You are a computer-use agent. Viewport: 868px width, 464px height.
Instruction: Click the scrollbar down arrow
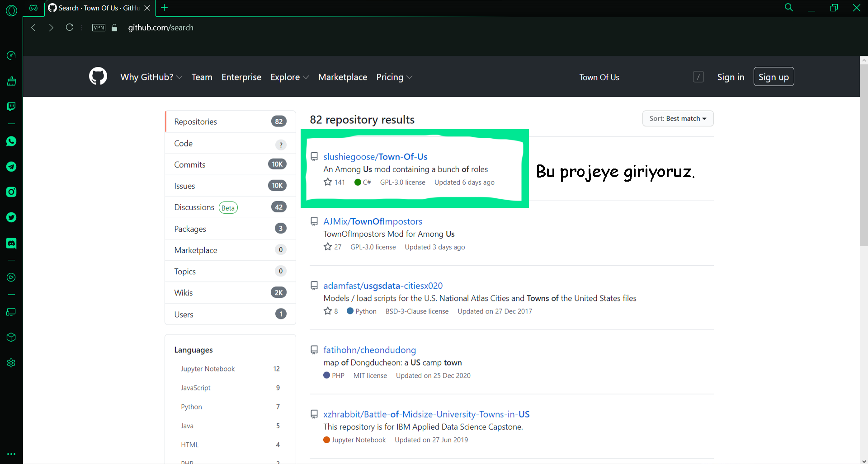click(x=864, y=460)
